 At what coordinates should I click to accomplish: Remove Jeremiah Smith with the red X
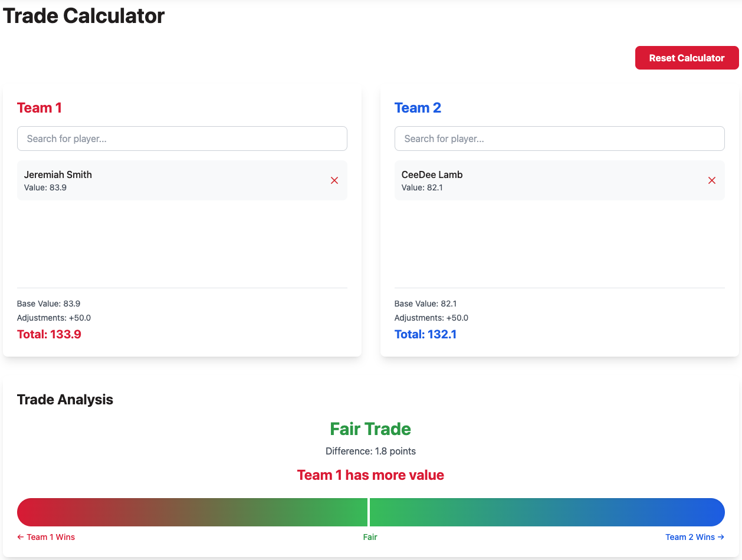(x=334, y=180)
